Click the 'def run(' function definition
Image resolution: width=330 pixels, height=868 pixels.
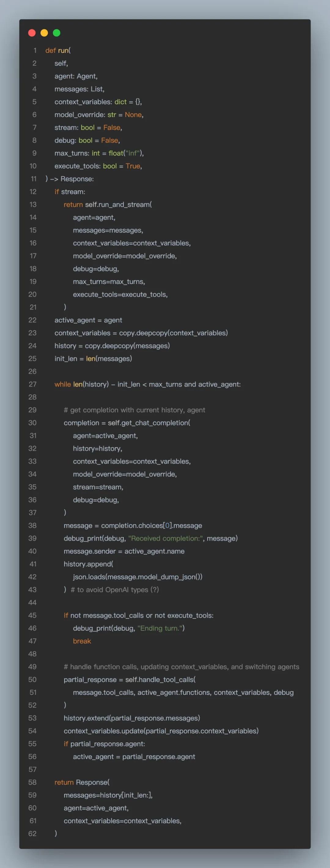[x=58, y=50]
